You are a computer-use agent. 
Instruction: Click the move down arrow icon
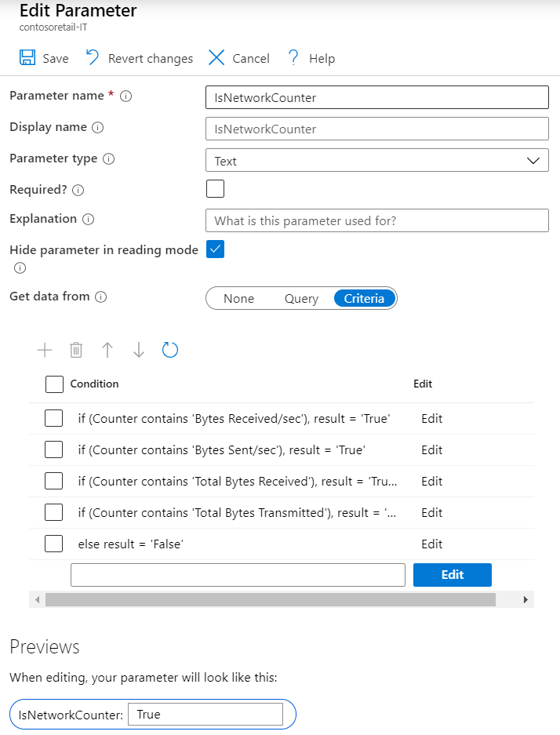coord(139,350)
